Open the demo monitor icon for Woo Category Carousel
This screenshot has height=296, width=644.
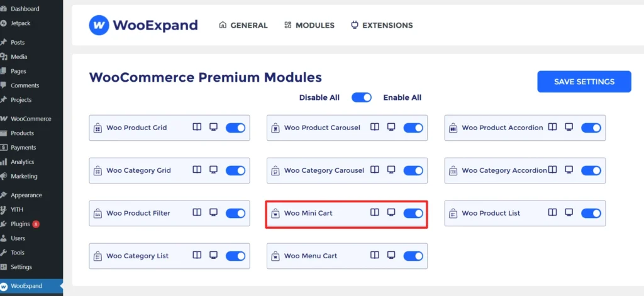coord(391,170)
